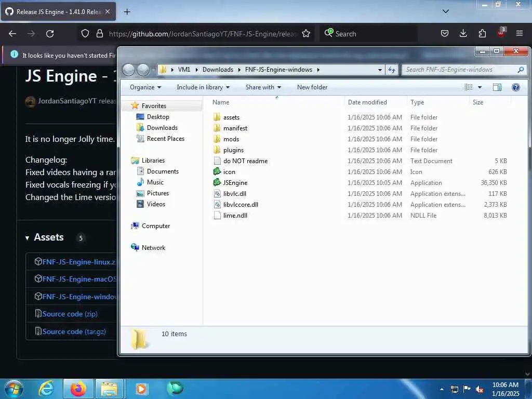This screenshot has width=532, height=399.
Task: Refresh the Explorer folder view
Action: (392, 70)
